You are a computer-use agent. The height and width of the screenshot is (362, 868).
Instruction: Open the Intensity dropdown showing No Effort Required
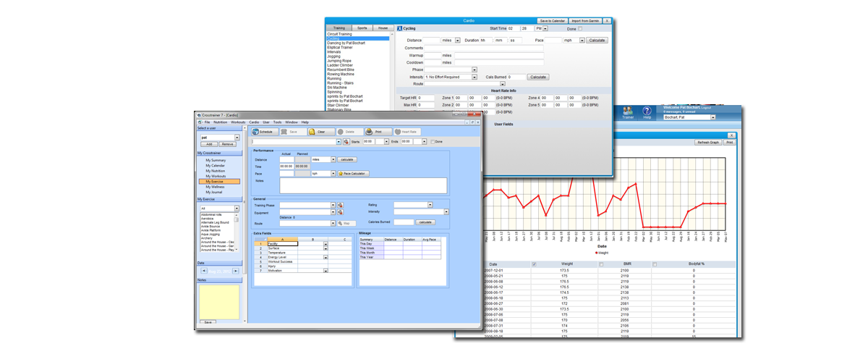pyautogui.click(x=475, y=77)
